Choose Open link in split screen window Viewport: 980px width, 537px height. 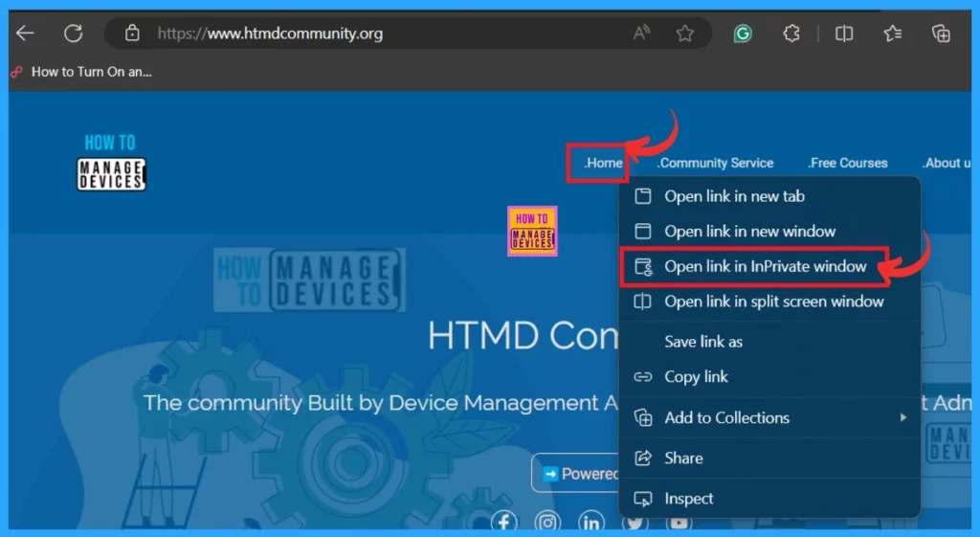click(770, 302)
